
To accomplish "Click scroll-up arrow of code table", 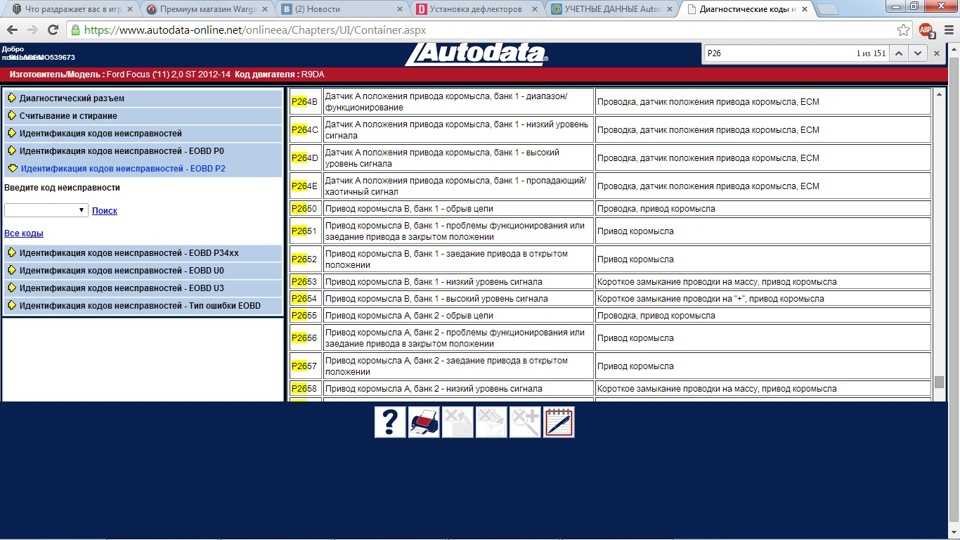I will tap(939, 95).
